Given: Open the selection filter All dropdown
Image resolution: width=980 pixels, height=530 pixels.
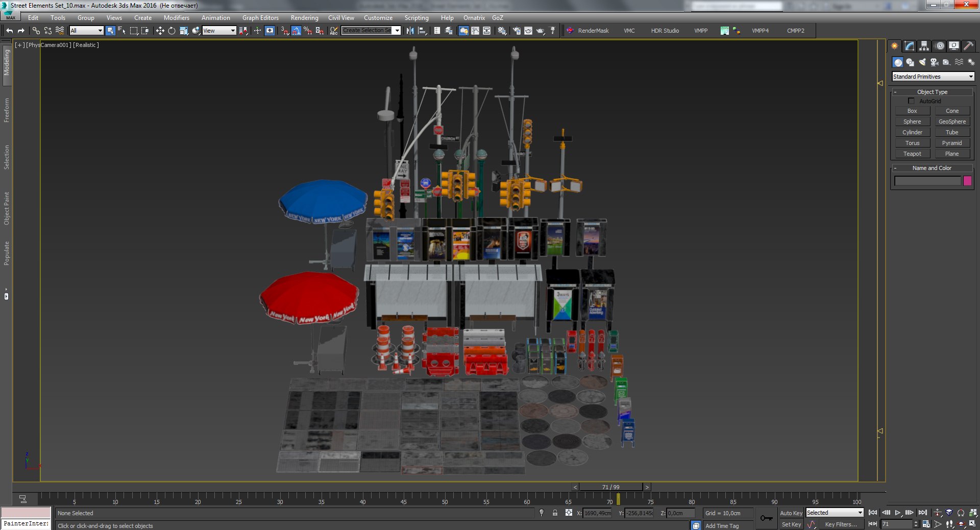Looking at the screenshot, I should tap(86, 31).
